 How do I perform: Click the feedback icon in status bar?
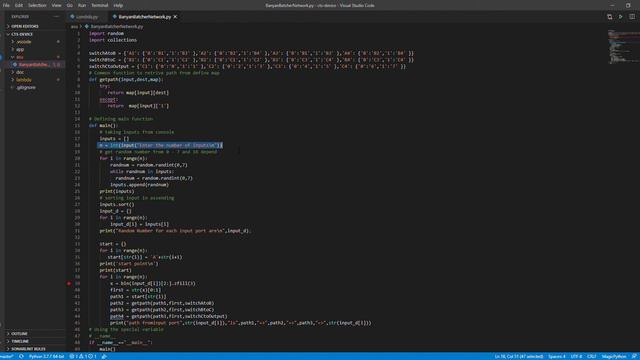click(634, 356)
